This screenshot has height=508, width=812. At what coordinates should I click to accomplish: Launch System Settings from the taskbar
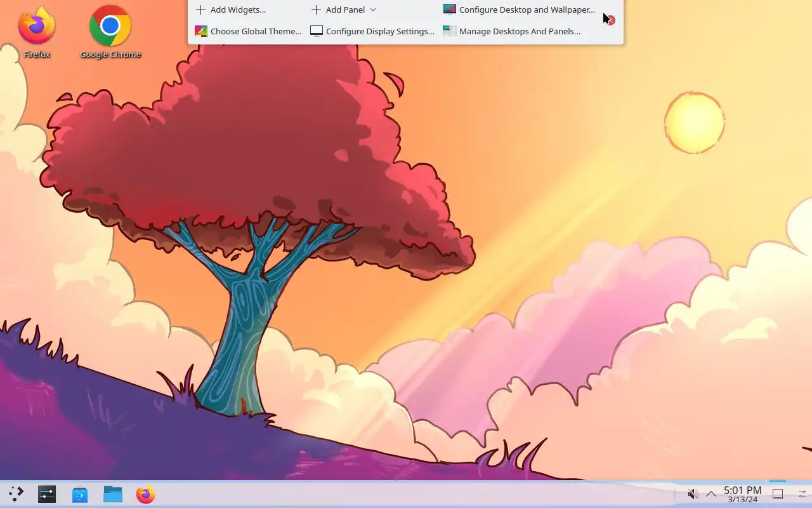point(47,494)
